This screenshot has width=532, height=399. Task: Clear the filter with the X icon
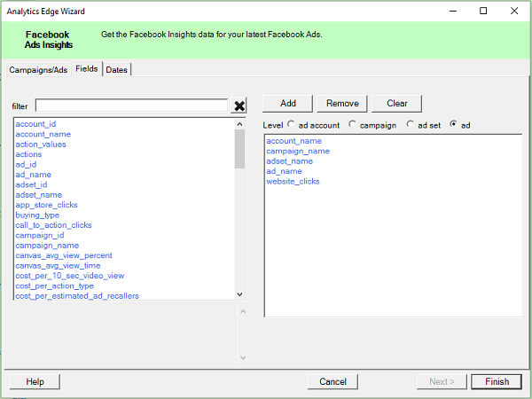(x=239, y=106)
